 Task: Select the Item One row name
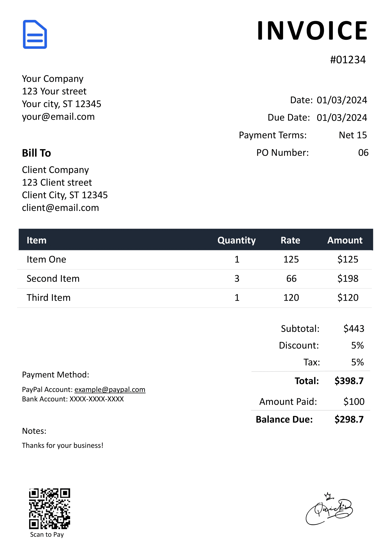click(46, 259)
